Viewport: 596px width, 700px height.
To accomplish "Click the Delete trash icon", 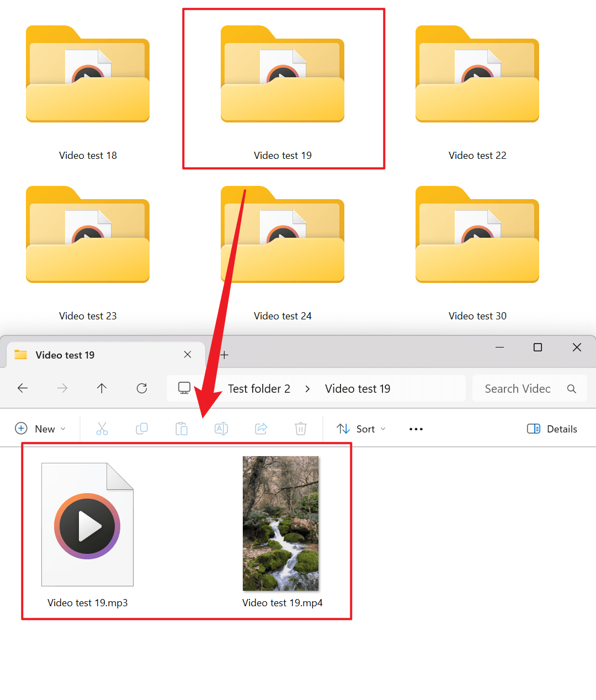I will click(301, 429).
